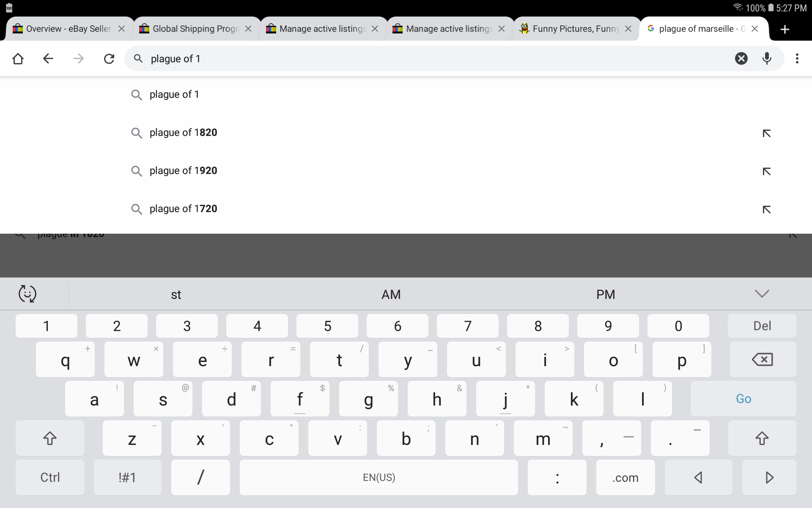Click the voice search microphone icon

point(768,58)
